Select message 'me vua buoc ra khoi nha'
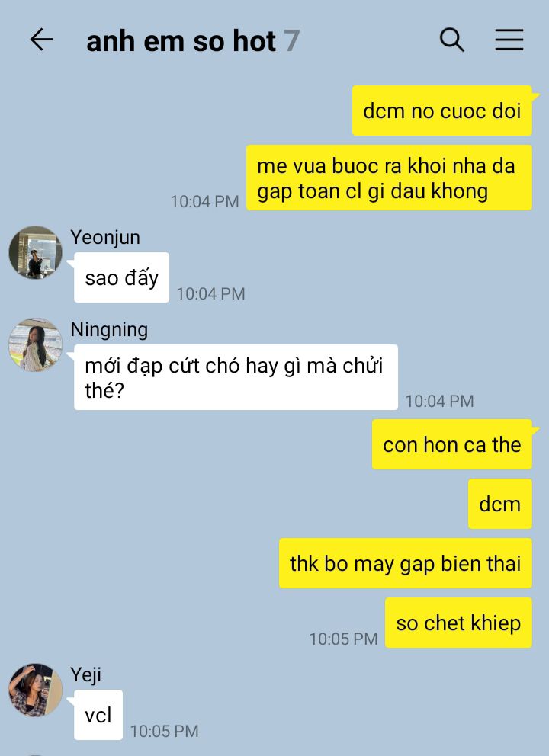Image resolution: width=549 pixels, height=756 pixels. pyautogui.click(x=389, y=178)
